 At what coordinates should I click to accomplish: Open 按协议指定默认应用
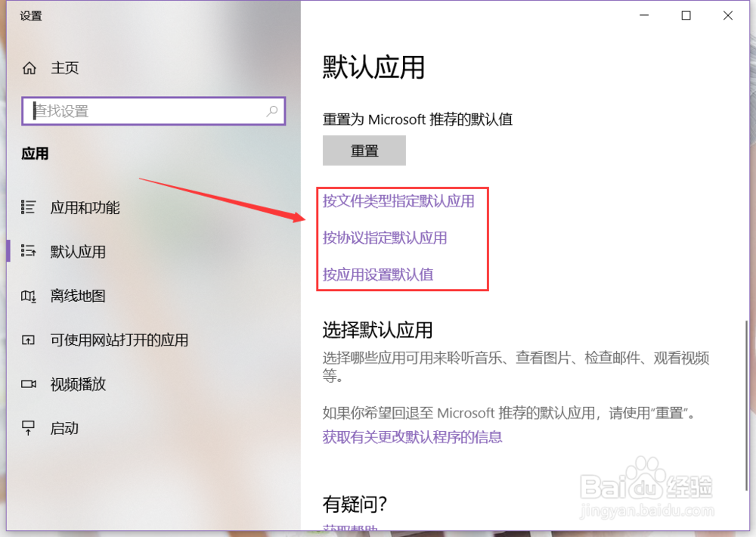[x=386, y=237]
